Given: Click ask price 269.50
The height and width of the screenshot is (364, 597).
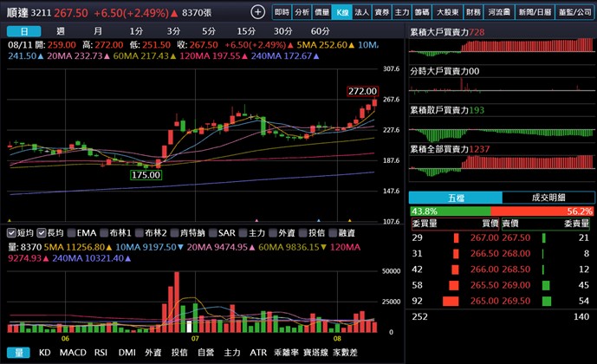Looking at the screenshot, I should click(516, 302).
